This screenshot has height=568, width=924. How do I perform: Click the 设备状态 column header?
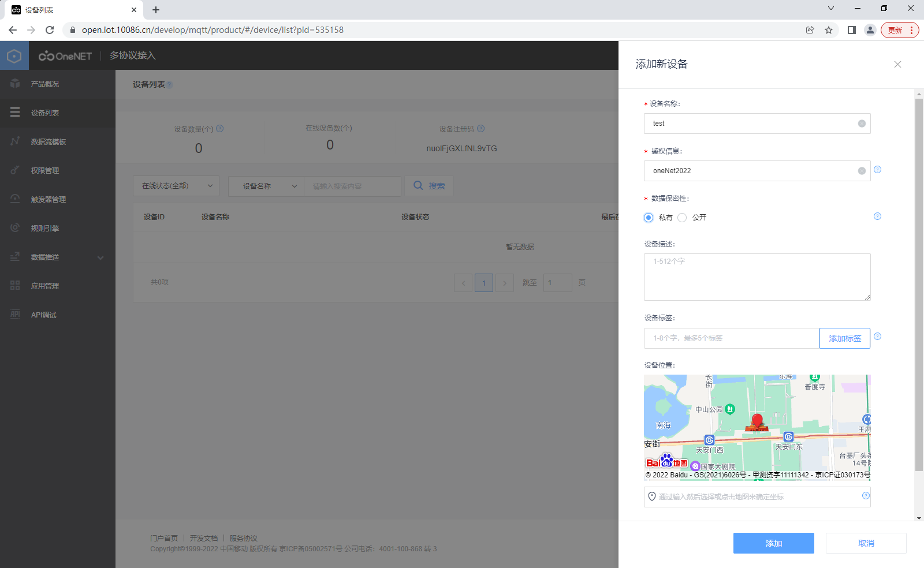[415, 217]
